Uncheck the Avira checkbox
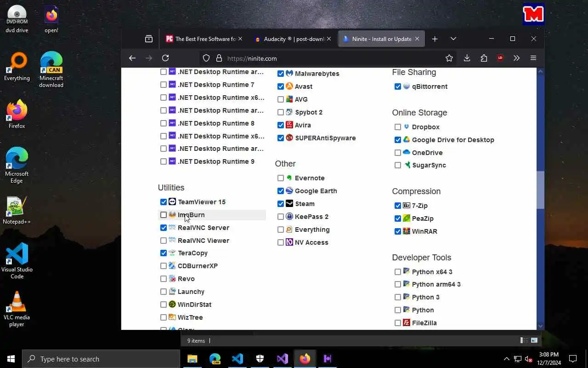Image resolution: width=588 pixels, height=368 pixels. click(281, 125)
